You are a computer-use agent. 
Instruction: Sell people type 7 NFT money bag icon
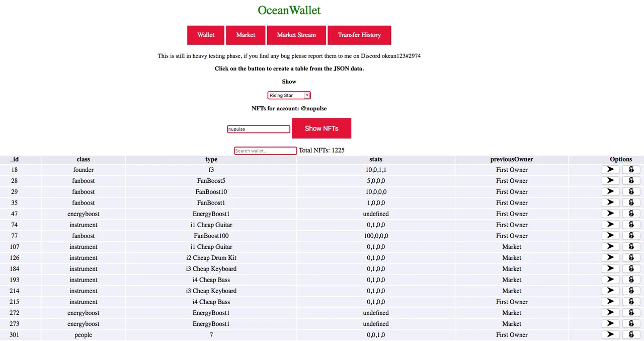(631, 335)
